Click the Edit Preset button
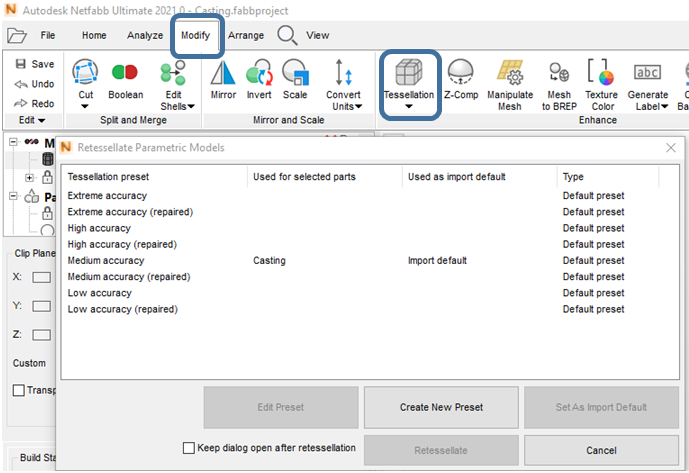 coord(281,408)
